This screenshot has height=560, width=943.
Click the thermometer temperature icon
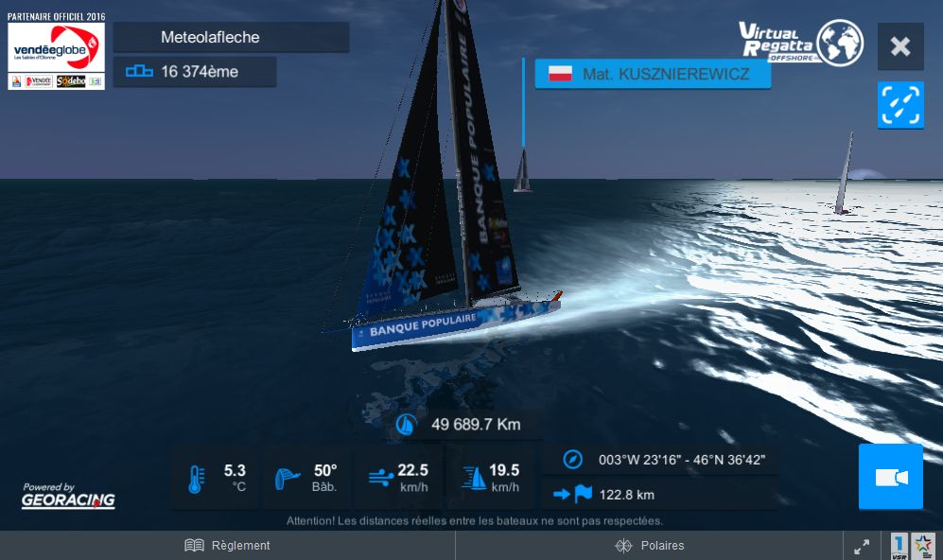(x=196, y=479)
